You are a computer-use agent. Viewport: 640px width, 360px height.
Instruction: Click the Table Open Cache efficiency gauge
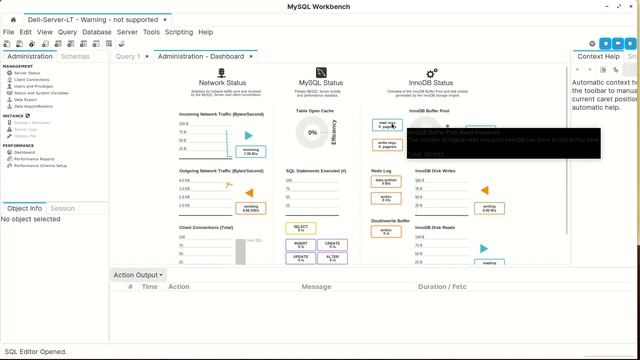coord(312,132)
